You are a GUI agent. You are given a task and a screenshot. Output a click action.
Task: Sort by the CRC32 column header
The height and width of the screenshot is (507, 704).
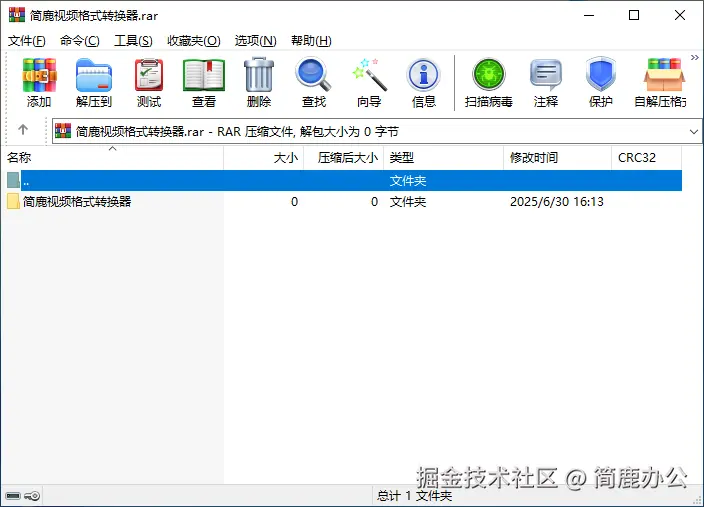tap(647, 158)
